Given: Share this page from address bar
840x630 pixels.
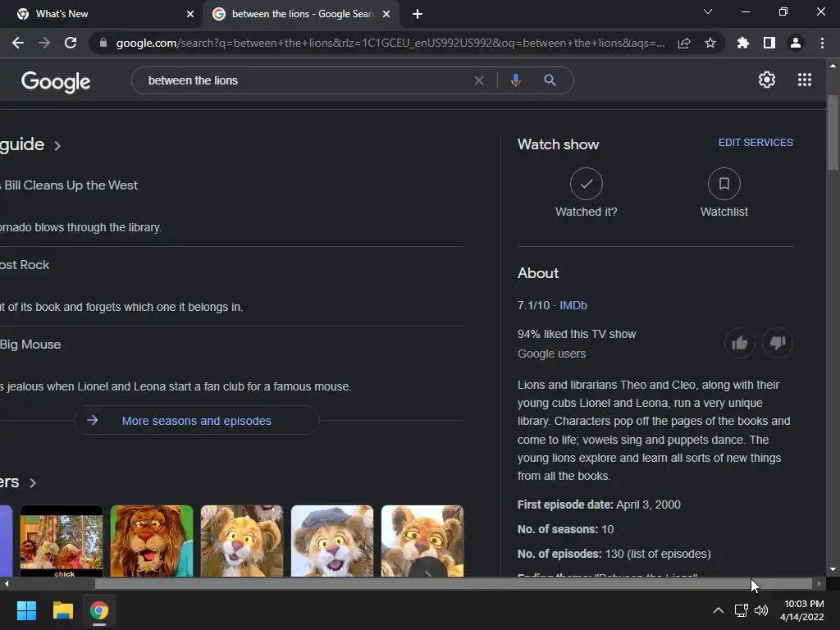Looking at the screenshot, I should 684,43.
